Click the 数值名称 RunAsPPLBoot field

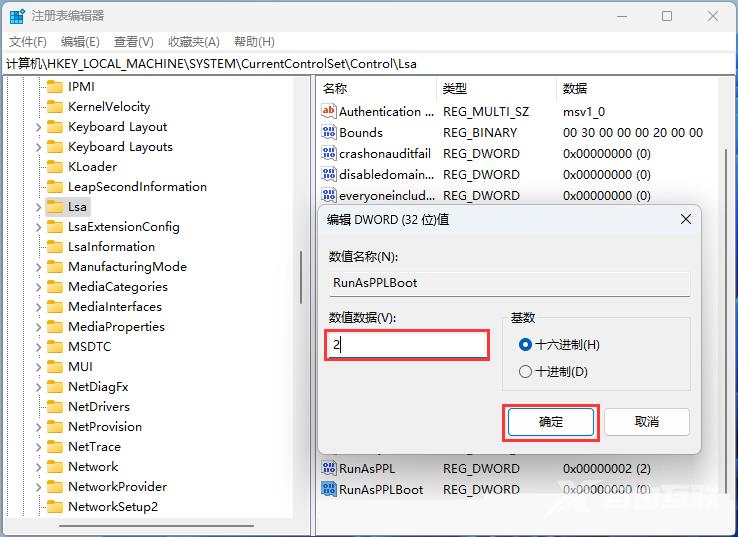point(510,283)
